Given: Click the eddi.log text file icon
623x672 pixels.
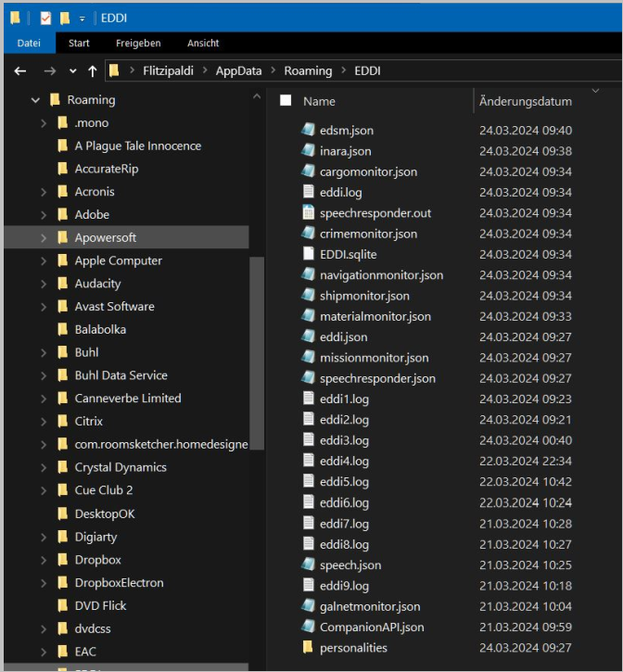Looking at the screenshot, I should (x=309, y=192).
